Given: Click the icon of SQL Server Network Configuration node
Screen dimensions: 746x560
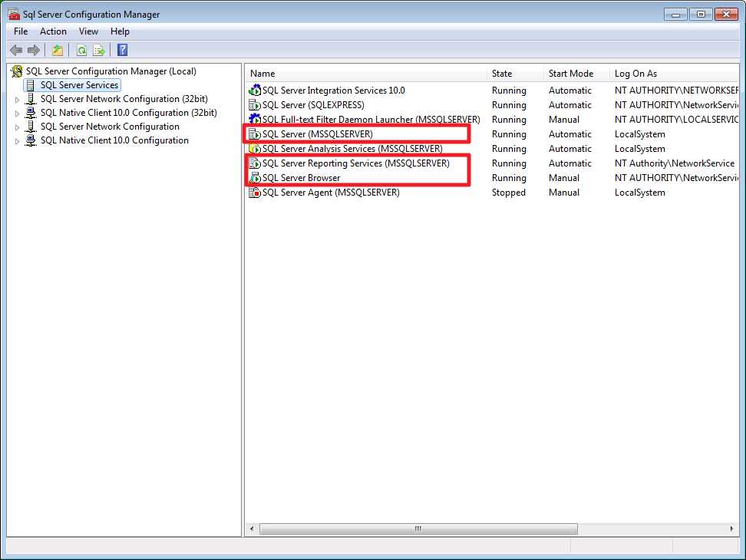Looking at the screenshot, I should pyautogui.click(x=31, y=127).
